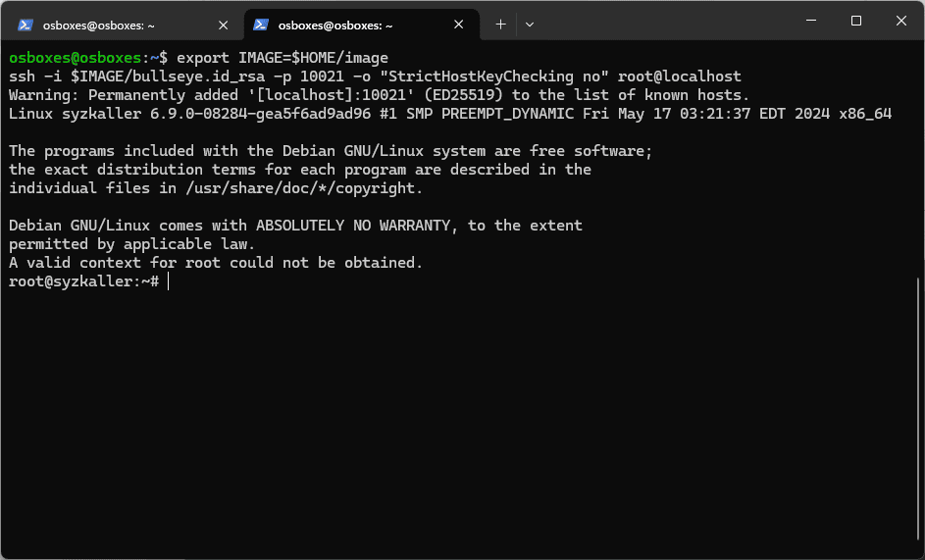Close the inactive first terminal tab

coord(226,25)
